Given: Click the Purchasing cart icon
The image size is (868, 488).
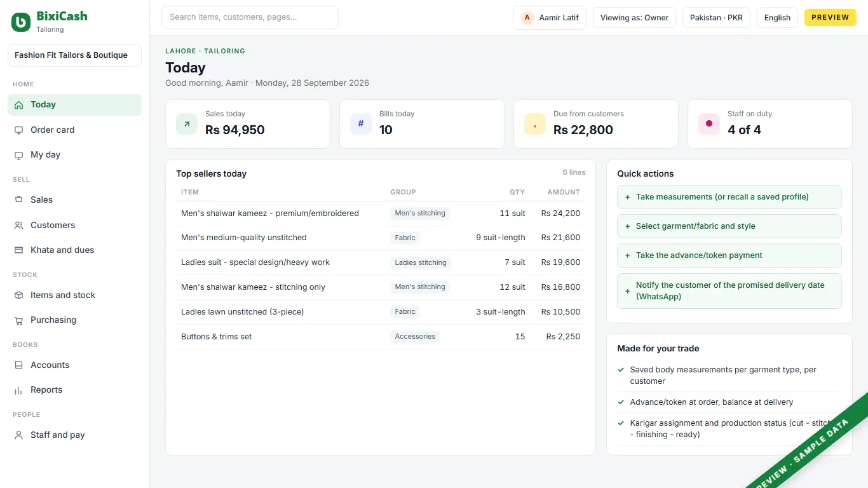Looking at the screenshot, I should (x=18, y=320).
